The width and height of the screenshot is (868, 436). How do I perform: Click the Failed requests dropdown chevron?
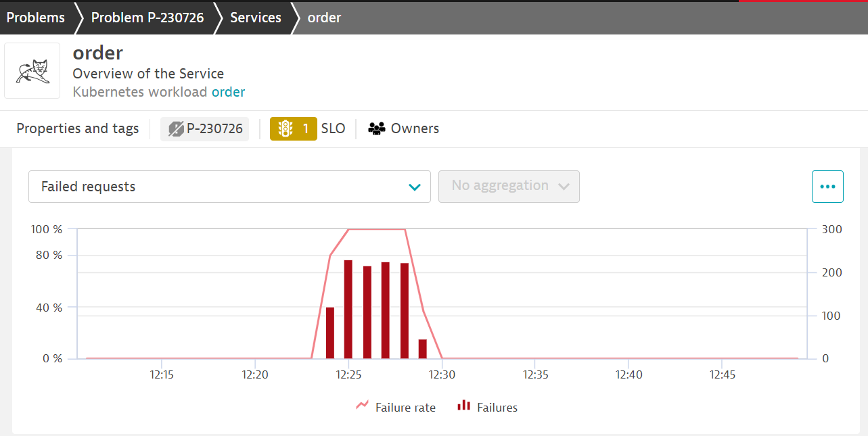[415, 187]
